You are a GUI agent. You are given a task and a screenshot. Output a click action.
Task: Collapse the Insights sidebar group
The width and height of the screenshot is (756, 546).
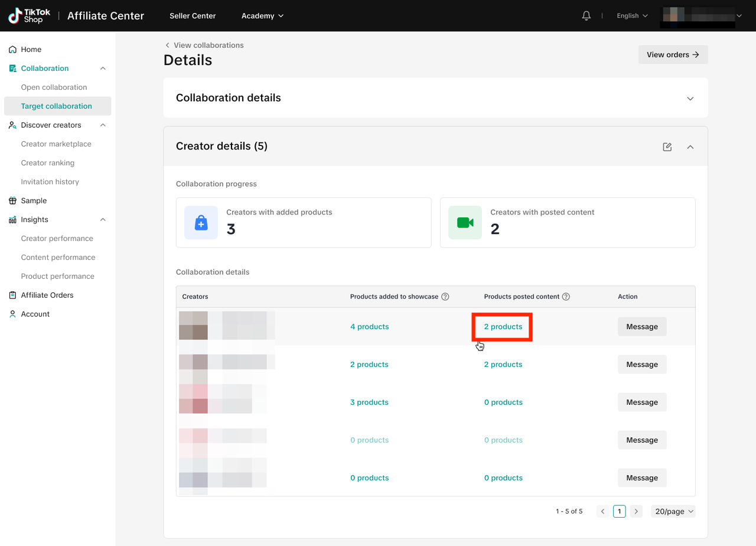[103, 220]
